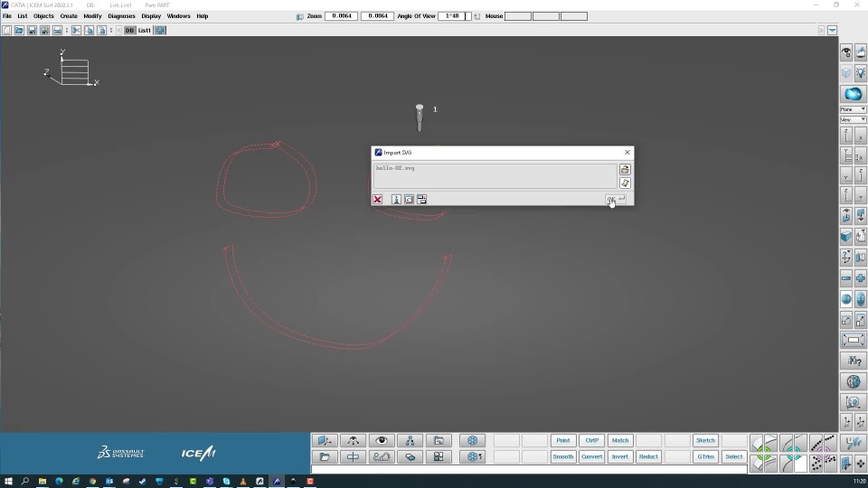Open the Diagnoses menu
This screenshot has height=488, width=868.
pos(121,16)
